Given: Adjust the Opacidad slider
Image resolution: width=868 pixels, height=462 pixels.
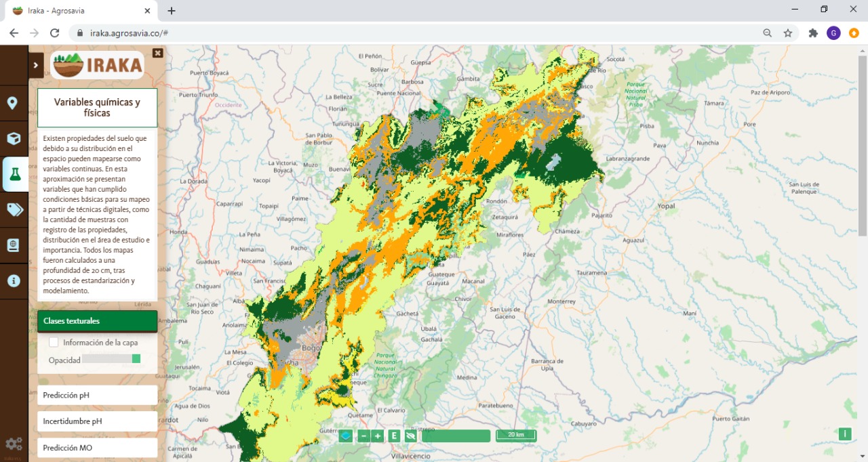Looking at the screenshot, I should 112,359.
